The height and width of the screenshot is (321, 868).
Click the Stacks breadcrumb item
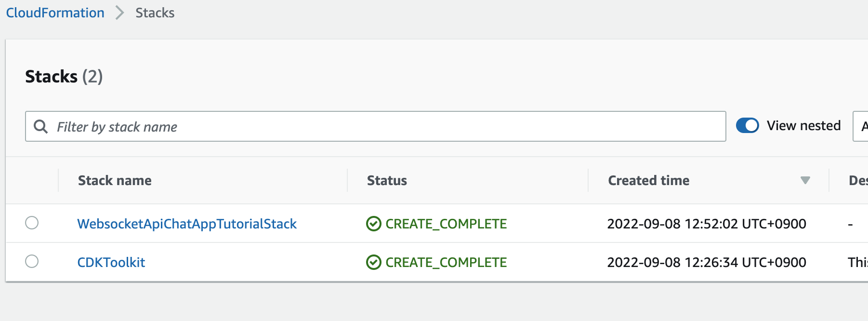click(x=155, y=13)
